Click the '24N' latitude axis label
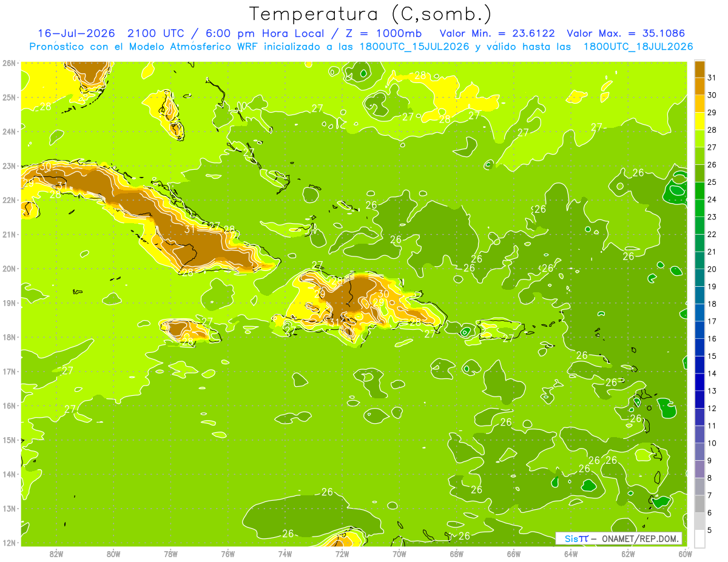The image size is (728, 562). [x=8, y=132]
